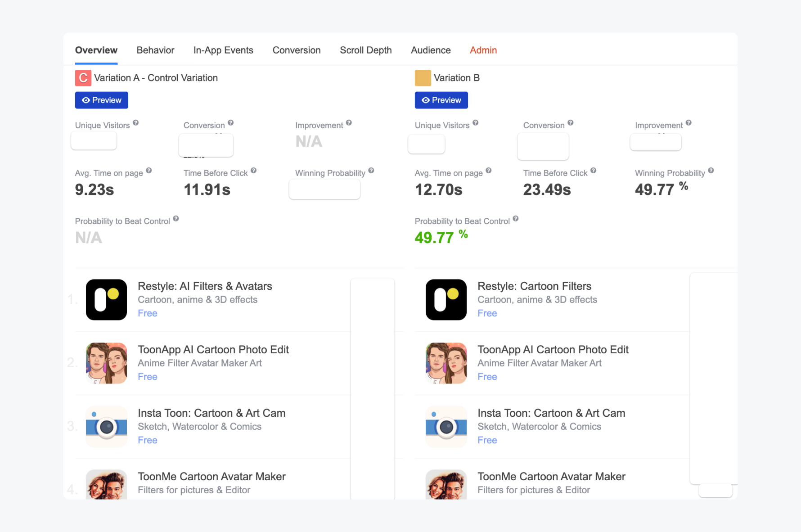Click ToonApp app icon in Variation B list
801x532 pixels.
(x=446, y=363)
